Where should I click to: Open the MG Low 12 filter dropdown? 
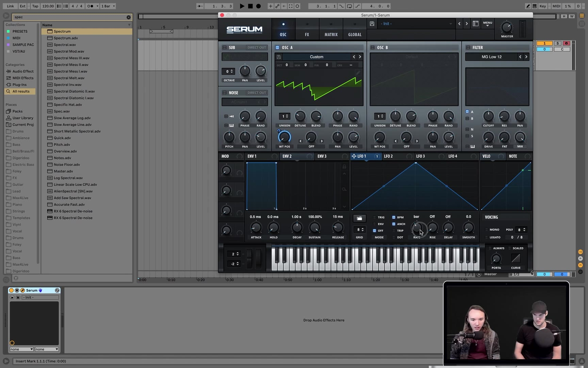coord(491,57)
